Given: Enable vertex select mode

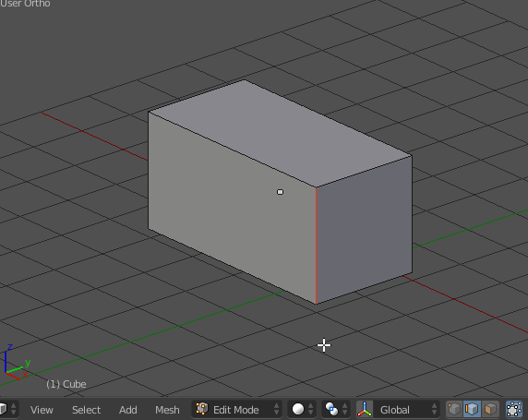Looking at the screenshot, I should [x=454, y=409].
